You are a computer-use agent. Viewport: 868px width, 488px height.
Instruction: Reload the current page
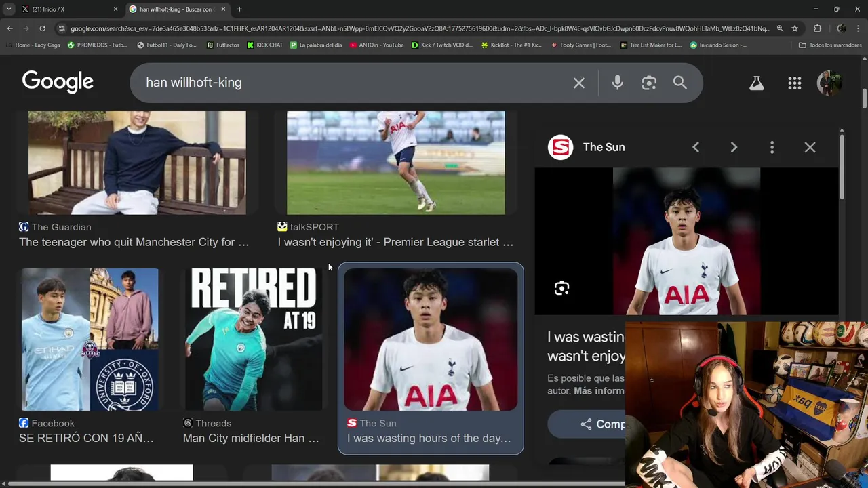tap(42, 28)
